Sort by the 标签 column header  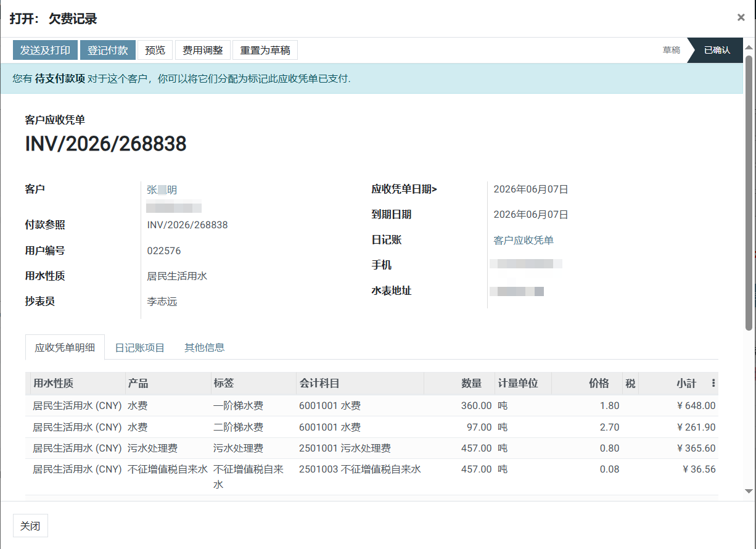pos(253,383)
